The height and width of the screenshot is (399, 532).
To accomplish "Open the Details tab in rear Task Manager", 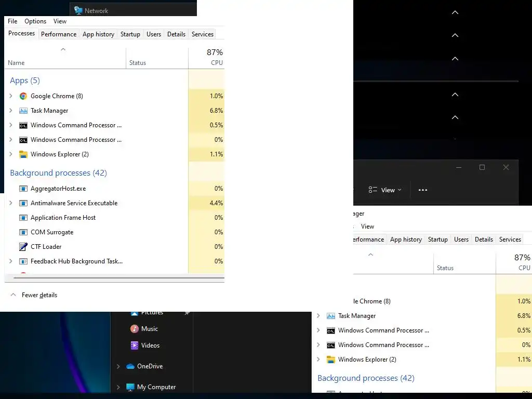I will 484,240.
